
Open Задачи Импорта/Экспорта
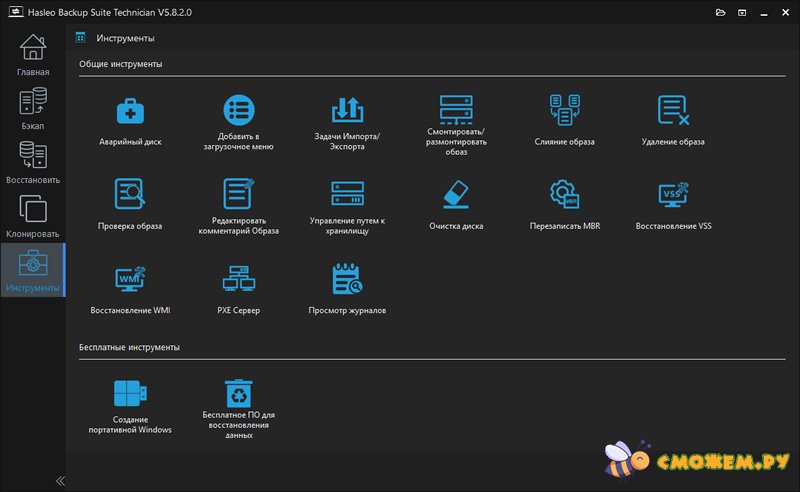click(x=347, y=110)
